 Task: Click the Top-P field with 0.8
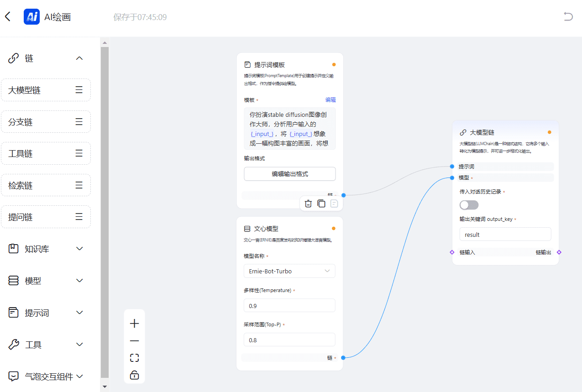tap(289, 340)
